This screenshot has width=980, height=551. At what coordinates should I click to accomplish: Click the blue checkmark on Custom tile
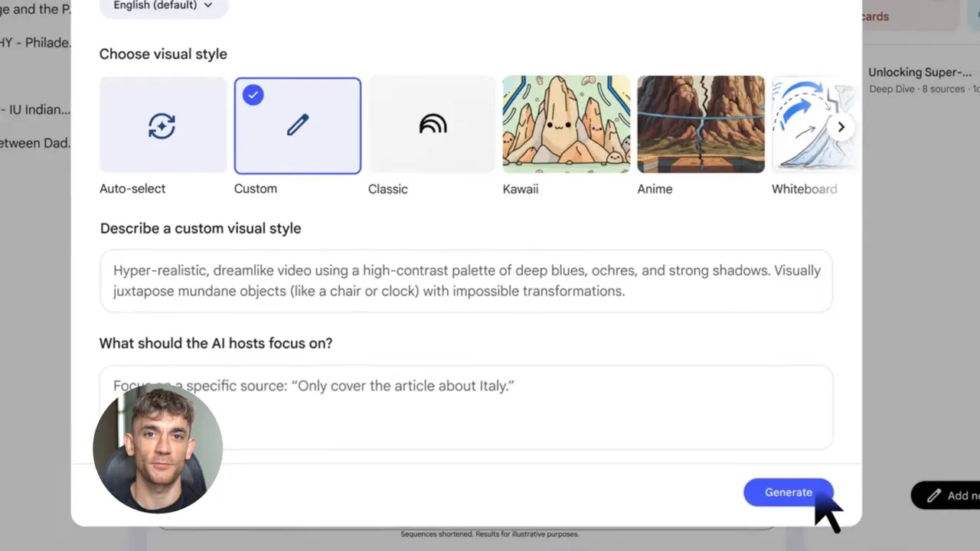pos(253,95)
